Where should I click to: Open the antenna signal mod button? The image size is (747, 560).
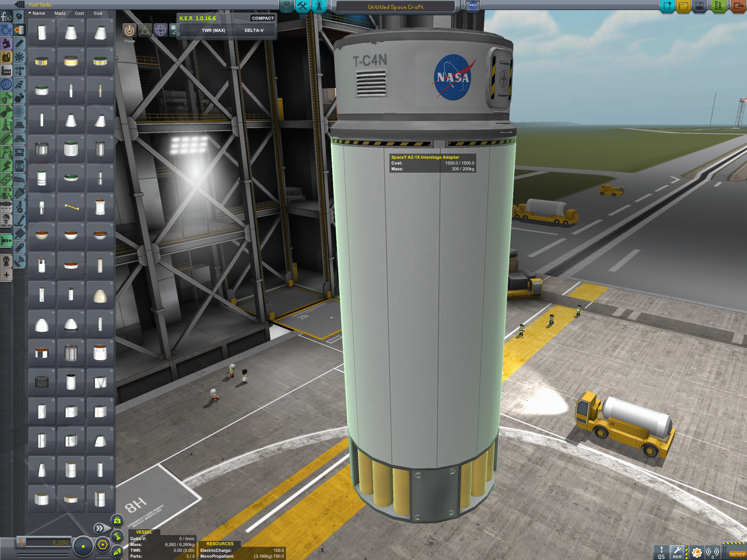[713, 553]
